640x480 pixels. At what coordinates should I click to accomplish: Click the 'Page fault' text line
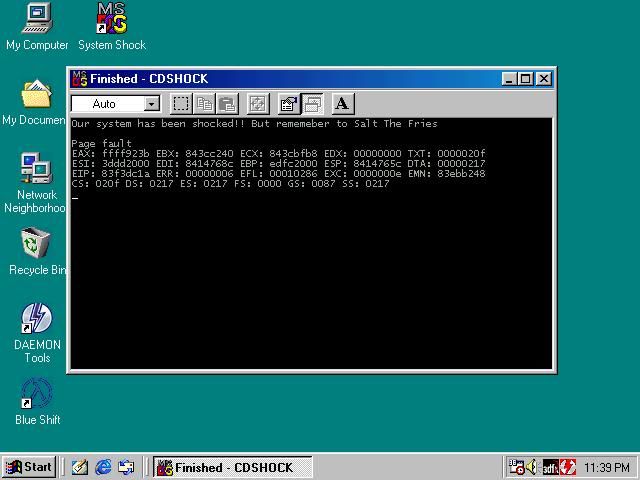coord(101,144)
